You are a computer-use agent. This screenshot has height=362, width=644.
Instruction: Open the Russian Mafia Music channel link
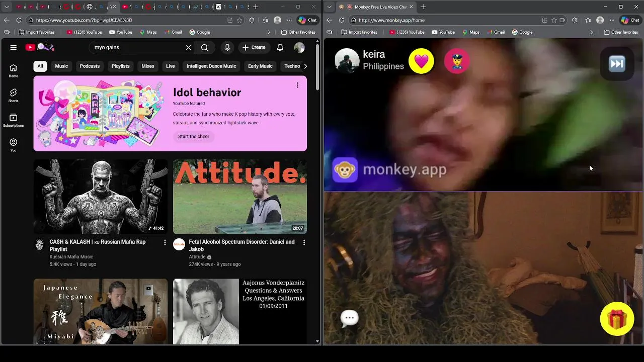pos(71,257)
